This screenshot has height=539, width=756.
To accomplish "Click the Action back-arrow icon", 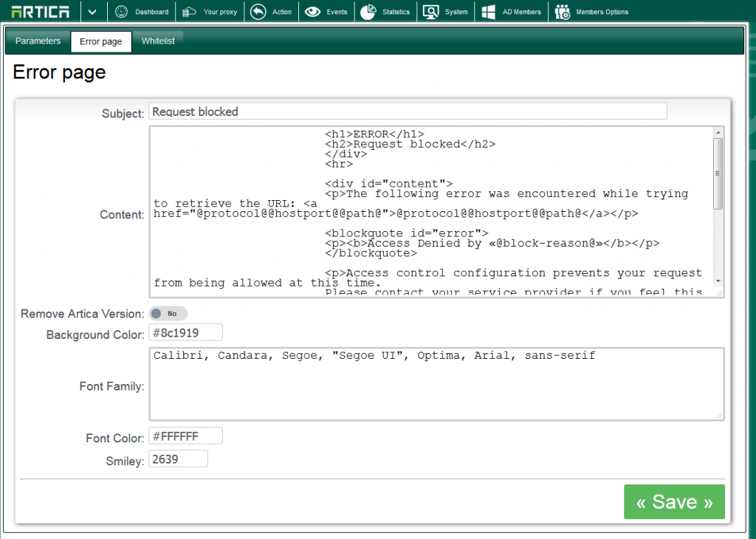I will click(x=258, y=12).
